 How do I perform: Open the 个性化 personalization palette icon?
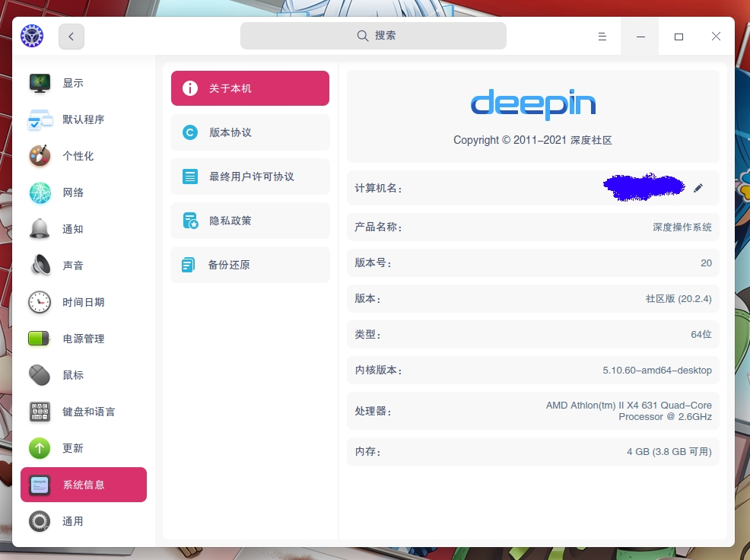[40, 156]
